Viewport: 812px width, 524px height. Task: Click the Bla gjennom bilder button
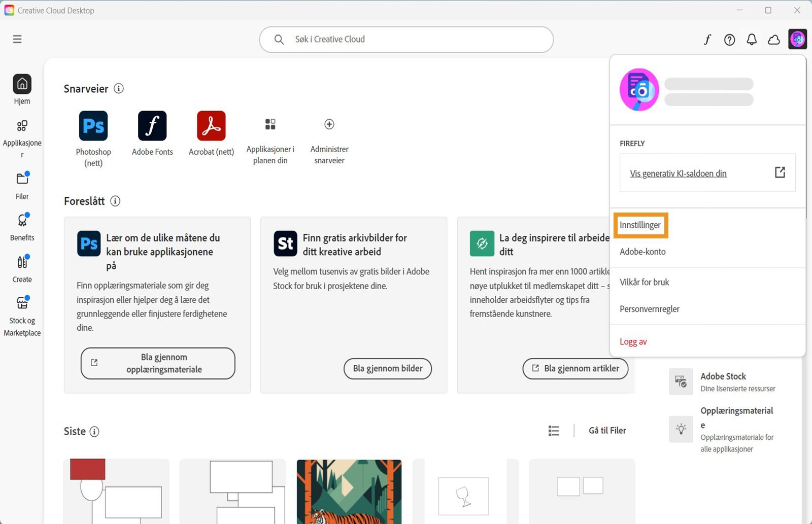(x=388, y=368)
